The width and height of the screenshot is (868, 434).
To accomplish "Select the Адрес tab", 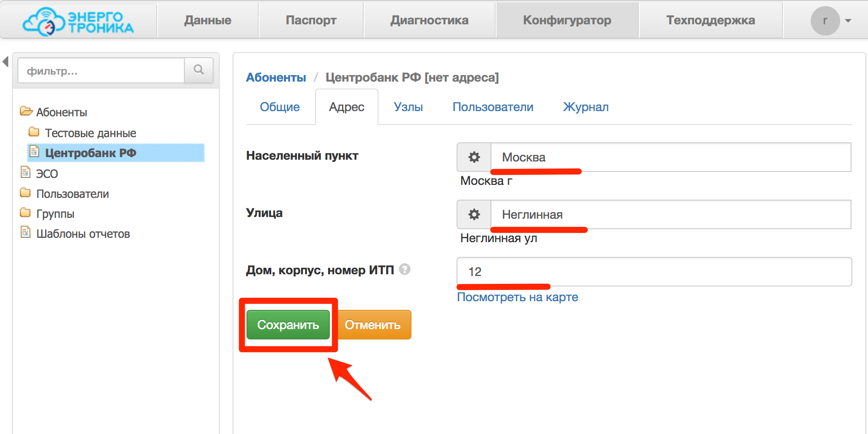I will click(x=347, y=107).
